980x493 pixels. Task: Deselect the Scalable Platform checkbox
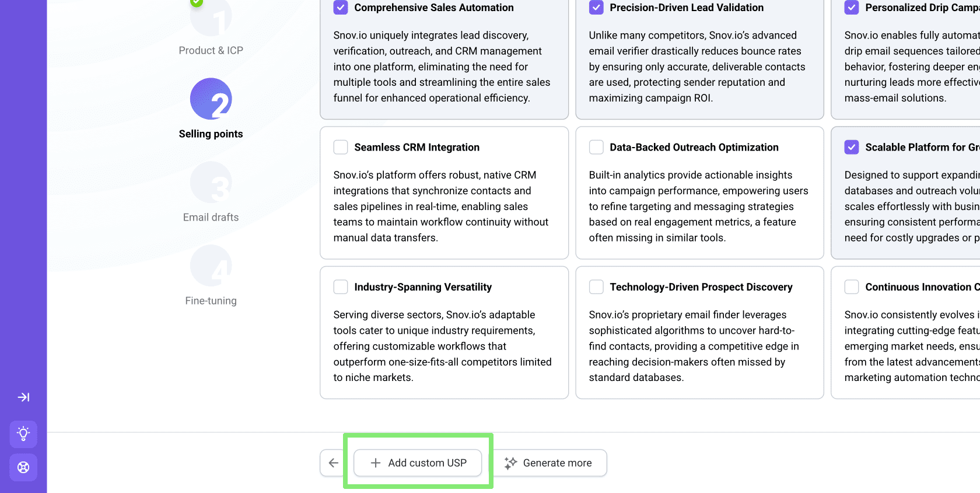click(x=852, y=147)
